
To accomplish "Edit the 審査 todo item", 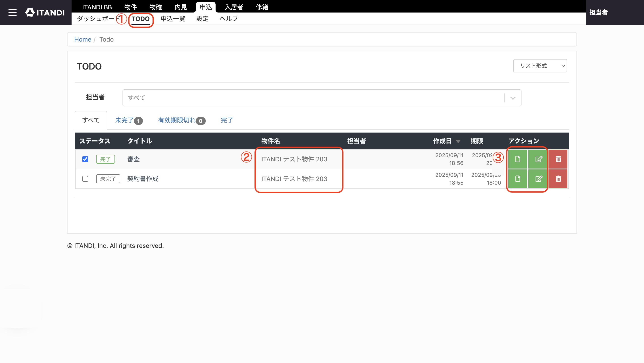I will 538,159.
